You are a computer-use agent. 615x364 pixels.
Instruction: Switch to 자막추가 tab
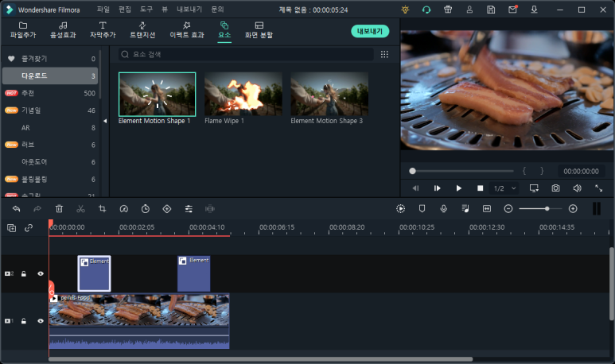click(x=103, y=30)
